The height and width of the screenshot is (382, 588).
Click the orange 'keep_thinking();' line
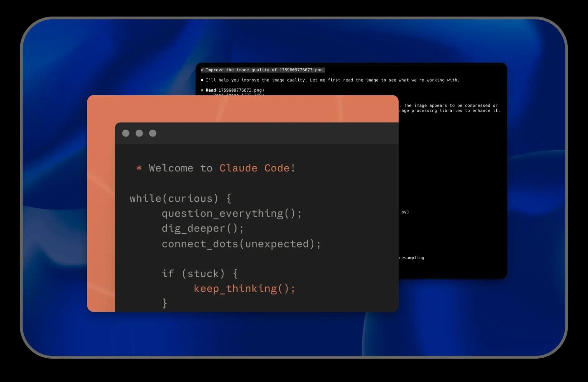pos(244,289)
